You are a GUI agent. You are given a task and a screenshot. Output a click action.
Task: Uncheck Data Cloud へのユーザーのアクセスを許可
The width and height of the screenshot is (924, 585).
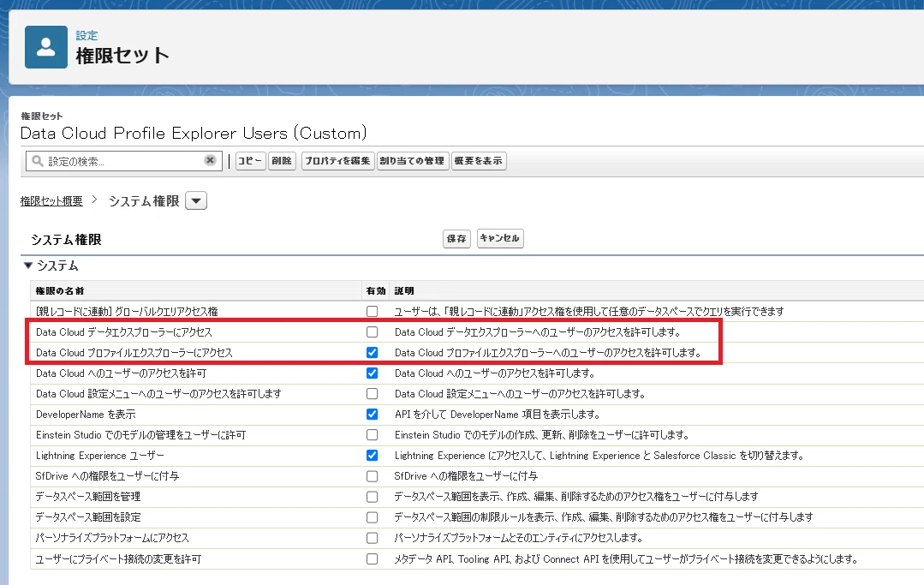tap(372, 373)
